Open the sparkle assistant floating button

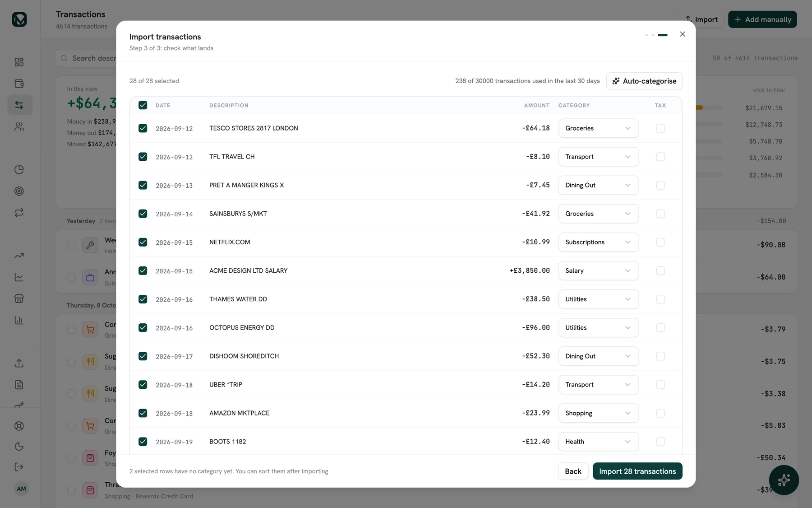(784, 480)
